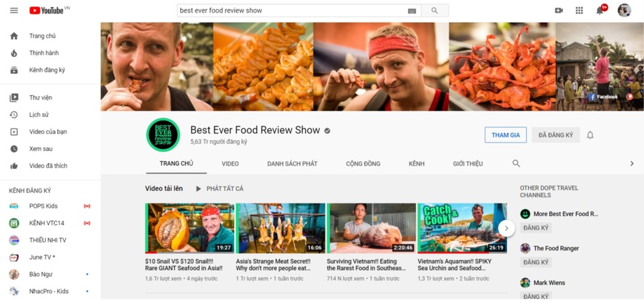The height and width of the screenshot is (301, 644).
Task: Click "The Food Ranger" channel name
Action: pos(556,249)
